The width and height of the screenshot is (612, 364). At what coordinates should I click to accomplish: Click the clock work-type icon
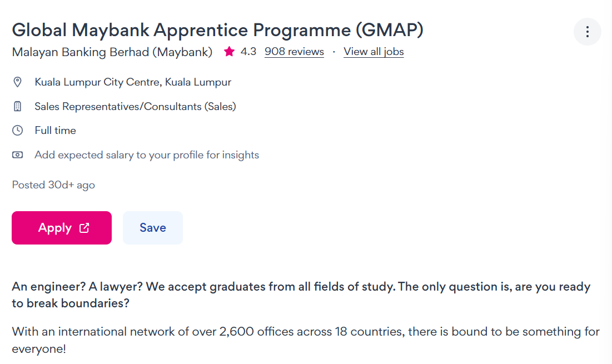[x=17, y=130]
